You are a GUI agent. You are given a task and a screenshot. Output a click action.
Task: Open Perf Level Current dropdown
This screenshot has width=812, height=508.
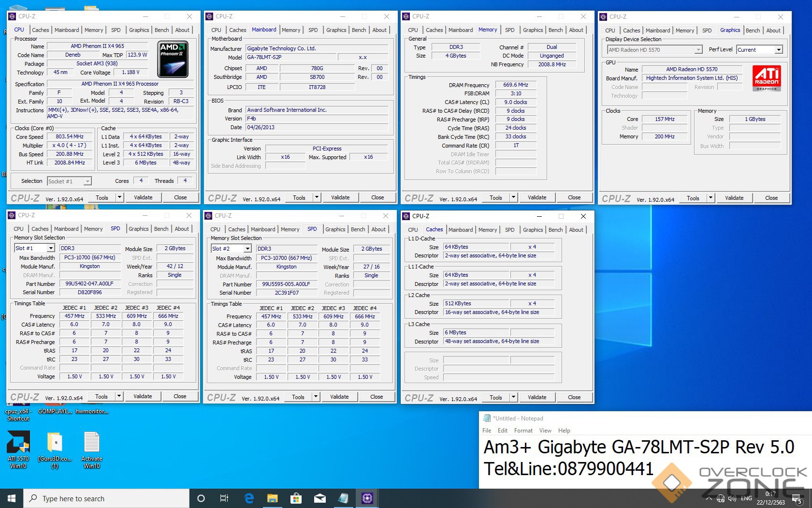click(759, 50)
